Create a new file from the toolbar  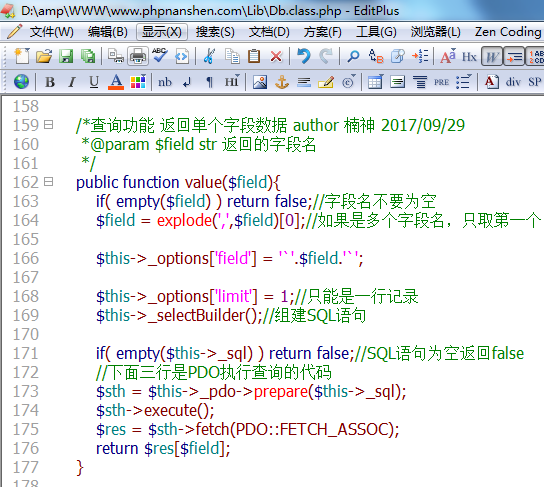[22, 56]
